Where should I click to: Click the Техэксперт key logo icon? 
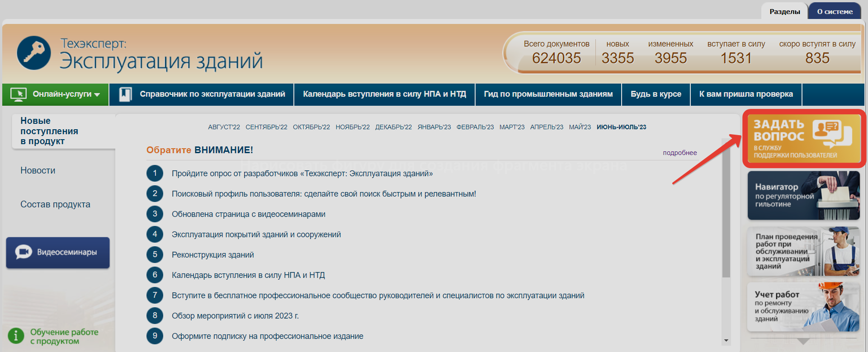[34, 53]
